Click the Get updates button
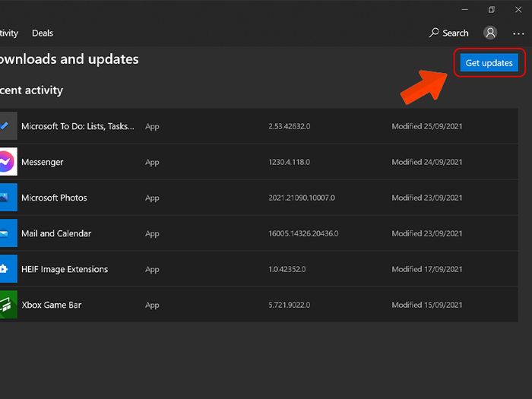The width and height of the screenshot is (532, 399). point(489,63)
